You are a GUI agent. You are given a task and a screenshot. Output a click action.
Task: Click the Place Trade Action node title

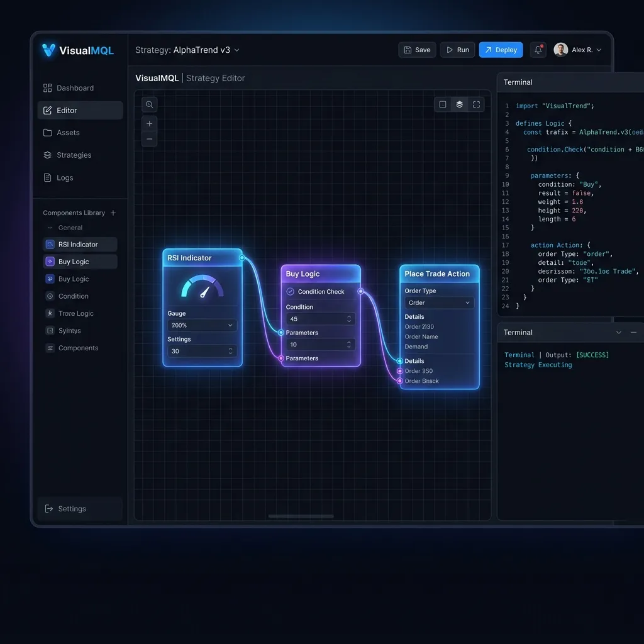437,274
